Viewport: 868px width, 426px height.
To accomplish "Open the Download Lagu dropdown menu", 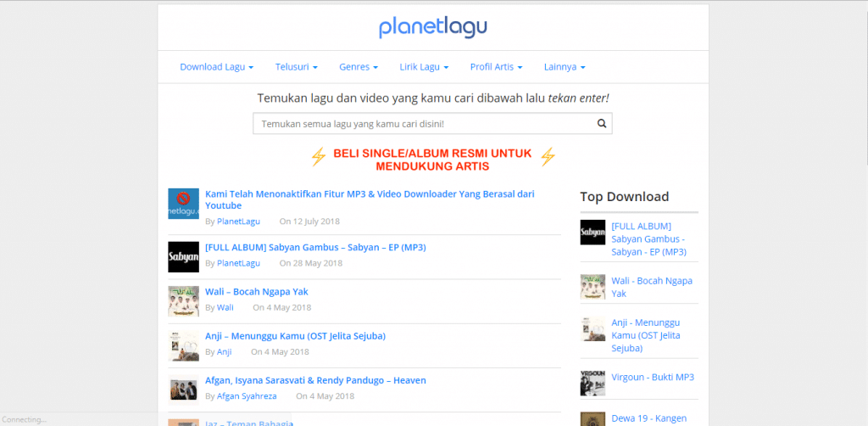I will pos(216,67).
